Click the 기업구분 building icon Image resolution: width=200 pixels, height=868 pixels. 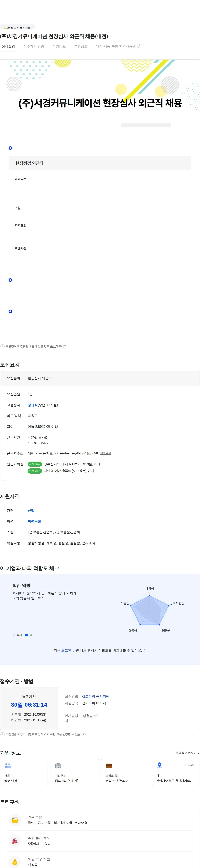58,765
